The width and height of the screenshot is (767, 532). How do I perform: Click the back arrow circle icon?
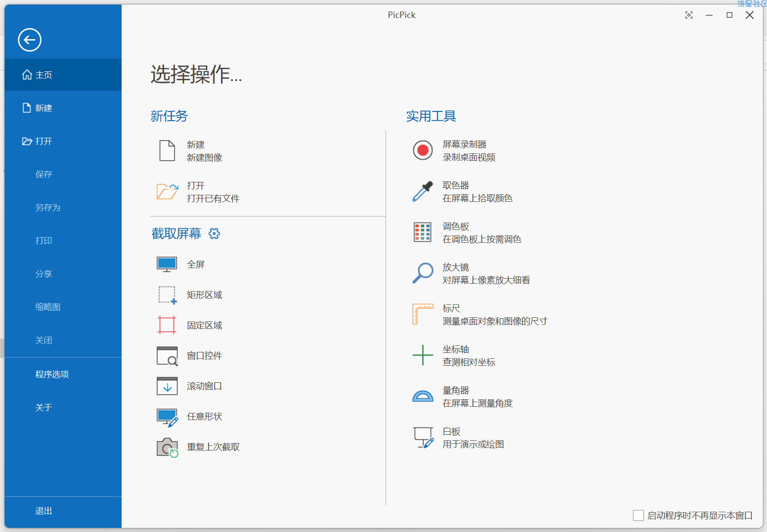point(29,40)
